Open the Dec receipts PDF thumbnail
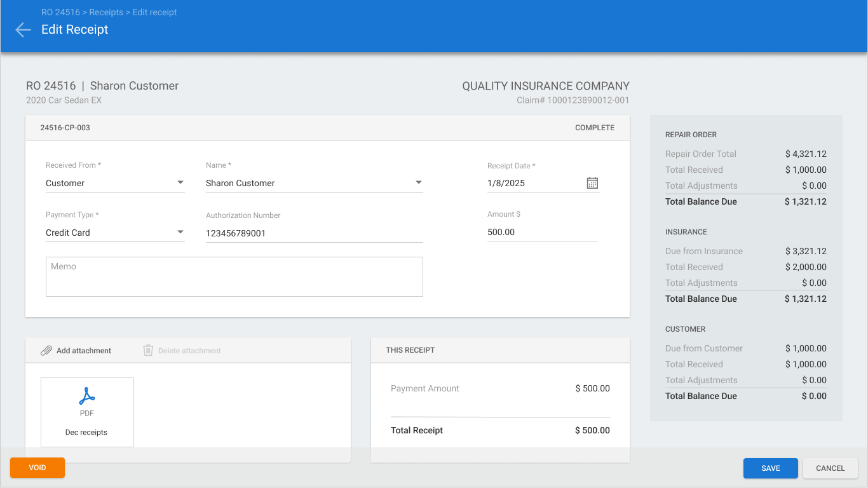 click(87, 412)
